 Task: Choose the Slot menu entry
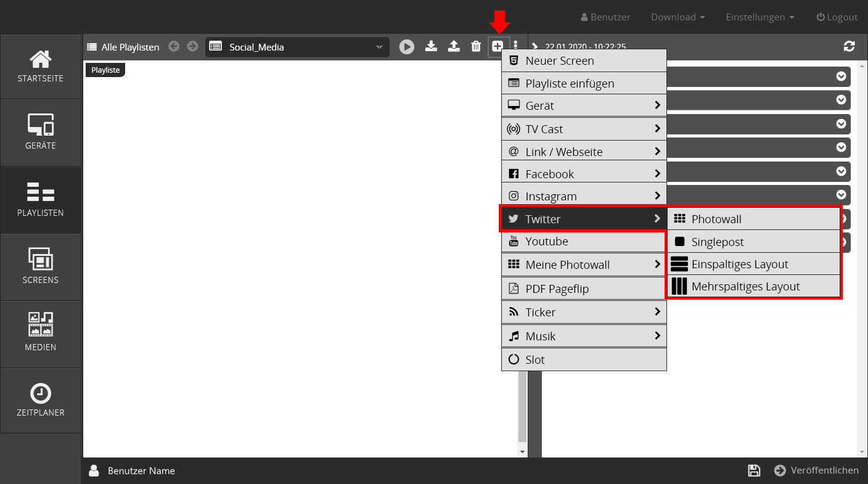tap(584, 359)
